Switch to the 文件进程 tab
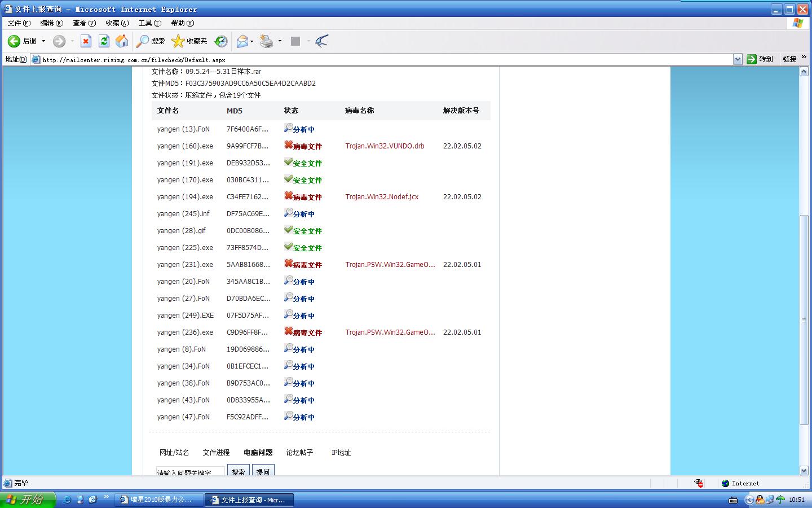The width and height of the screenshot is (812, 508). click(216, 453)
